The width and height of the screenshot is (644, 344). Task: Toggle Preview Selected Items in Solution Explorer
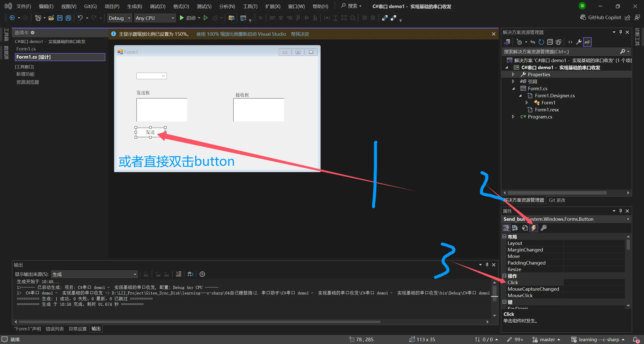click(x=587, y=42)
